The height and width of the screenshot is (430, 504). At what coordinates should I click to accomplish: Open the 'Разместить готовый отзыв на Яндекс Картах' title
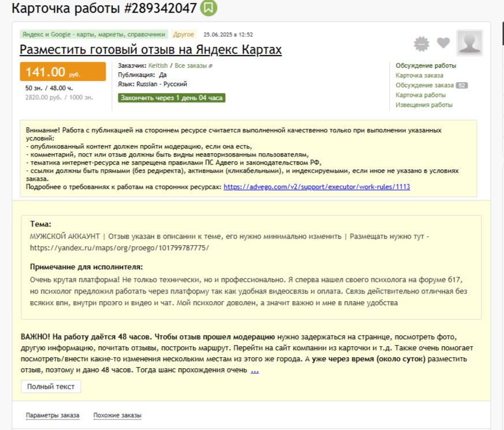[151, 50]
